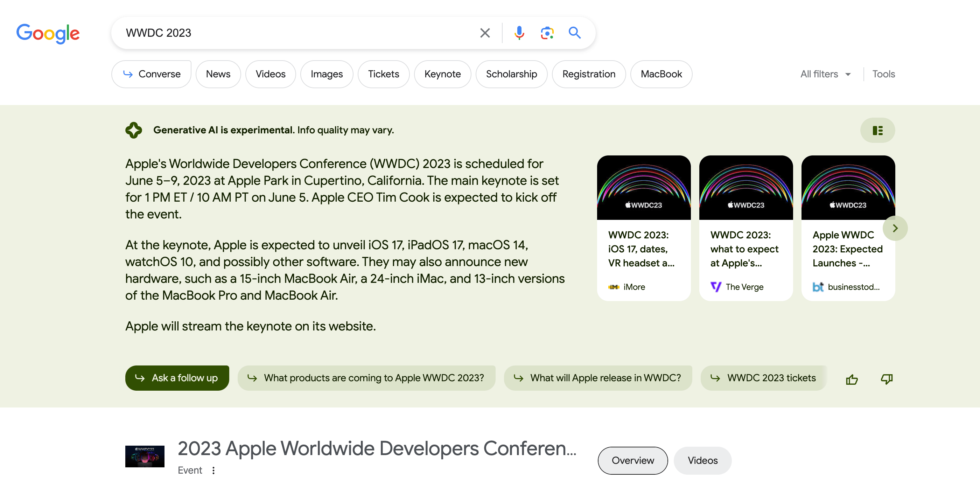The width and height of the screenshot is (980, 488).
Task: Click the thumbs down feedback icon
Action: [x=887, y=379]
